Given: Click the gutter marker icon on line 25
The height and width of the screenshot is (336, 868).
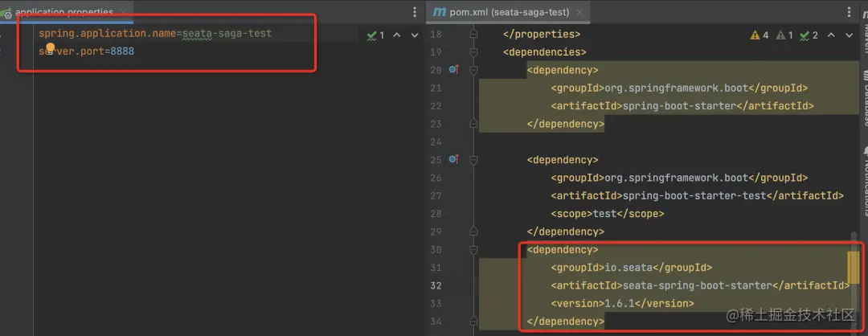Looking at the screenshot, I should 454,159.
